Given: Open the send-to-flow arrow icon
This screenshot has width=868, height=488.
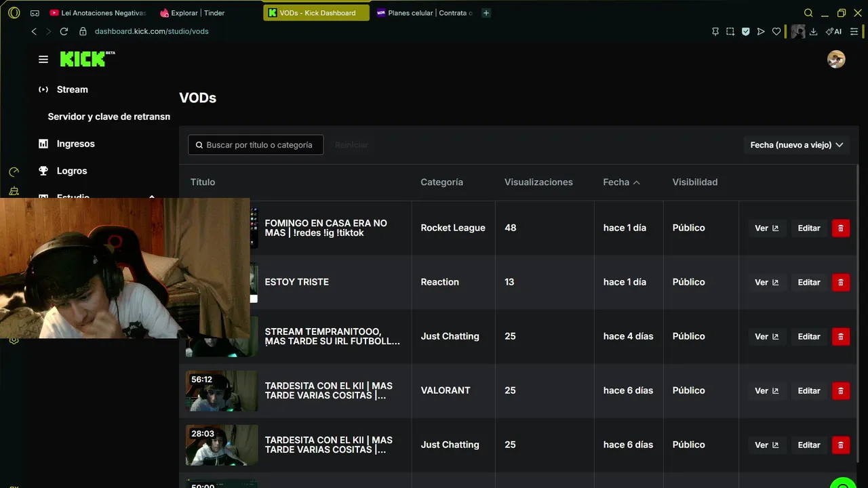Looking at the screenshot, I should [x=761, y=31].
